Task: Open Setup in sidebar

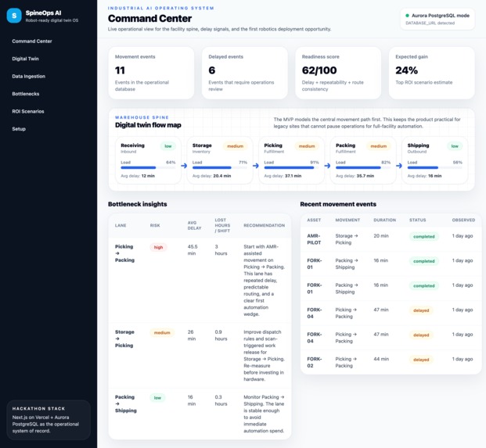Action: point(19,129)
